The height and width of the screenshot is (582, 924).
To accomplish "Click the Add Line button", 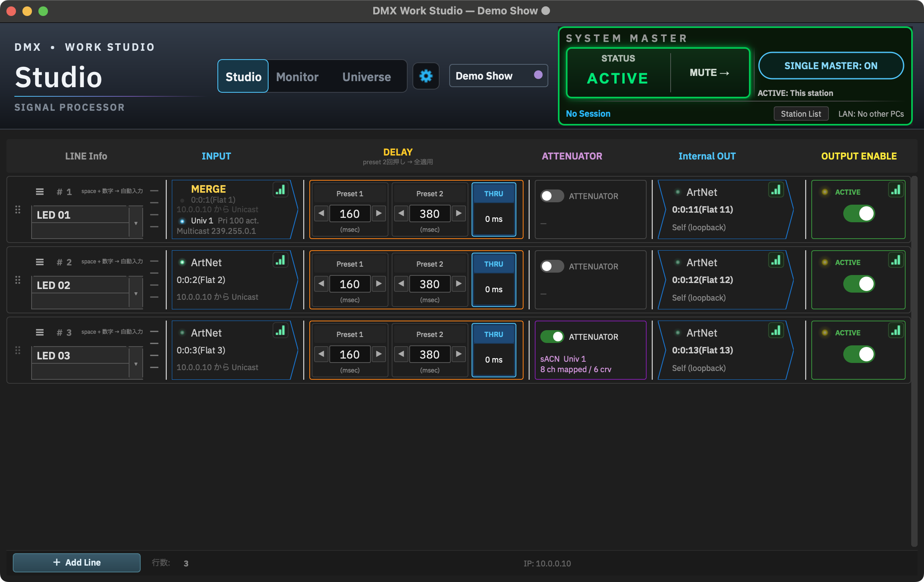I will click(x=77, y=562).
